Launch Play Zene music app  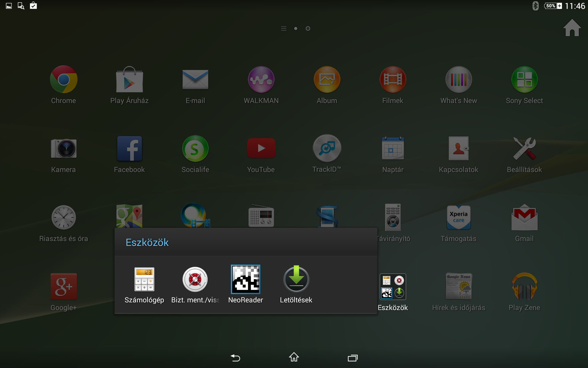coord(524,286)
